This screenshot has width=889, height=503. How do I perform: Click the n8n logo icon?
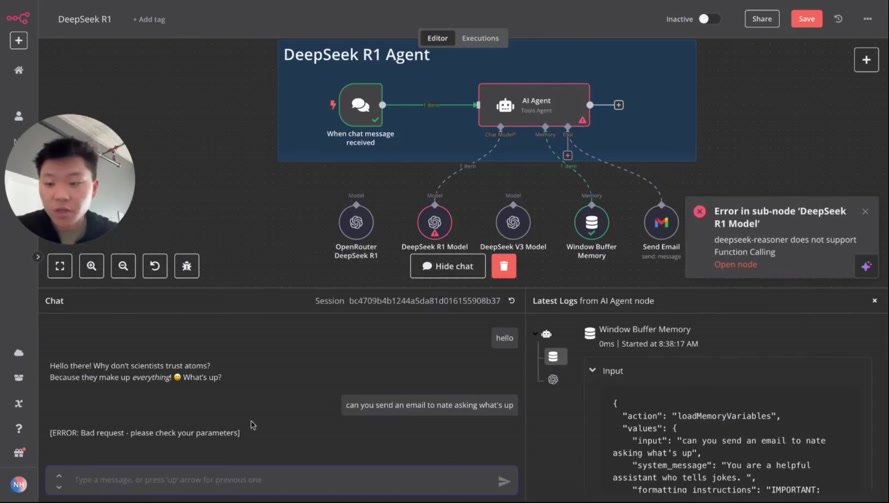18,18
